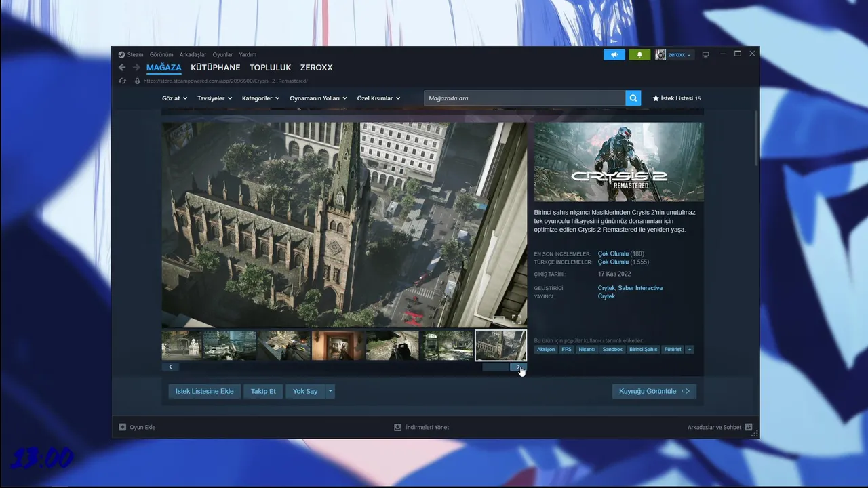Click the Steam logo icon in the menu bar
This screenshot has height=488, width=868.
pos(121,55)
